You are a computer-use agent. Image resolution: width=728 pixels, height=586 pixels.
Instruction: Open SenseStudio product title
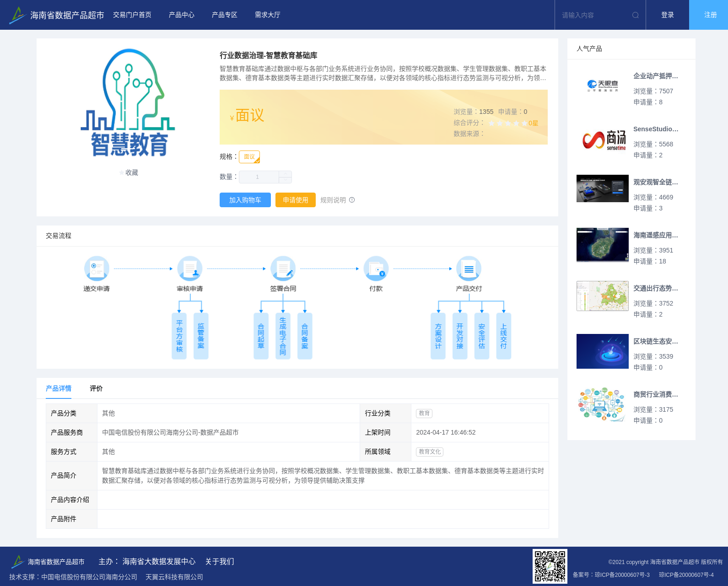click(x=656, y=129)
